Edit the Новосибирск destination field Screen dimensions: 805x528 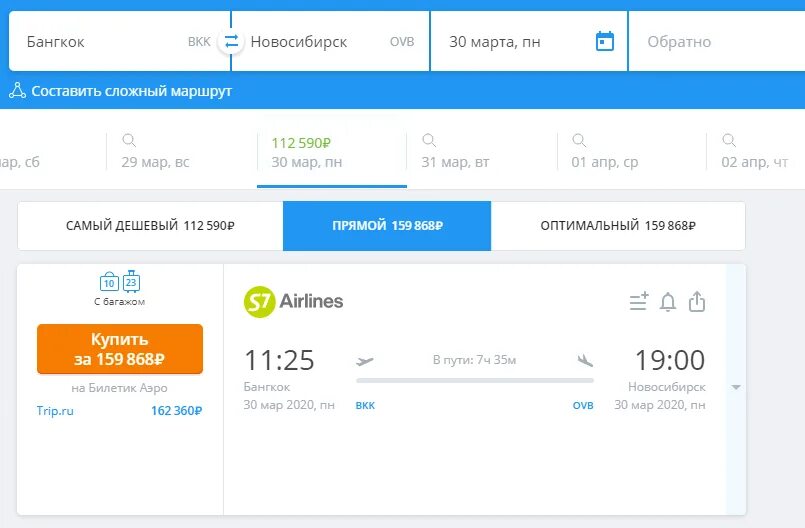click(x=331, y=41)
